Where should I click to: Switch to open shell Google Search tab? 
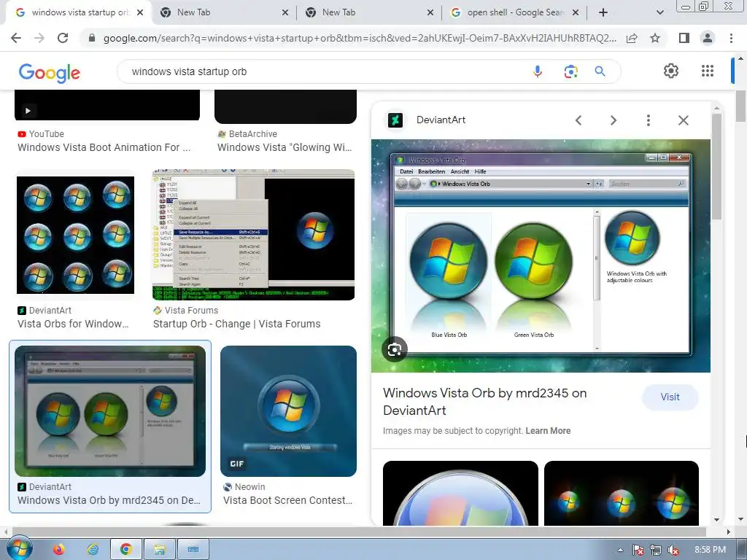[x=514, y=12]
